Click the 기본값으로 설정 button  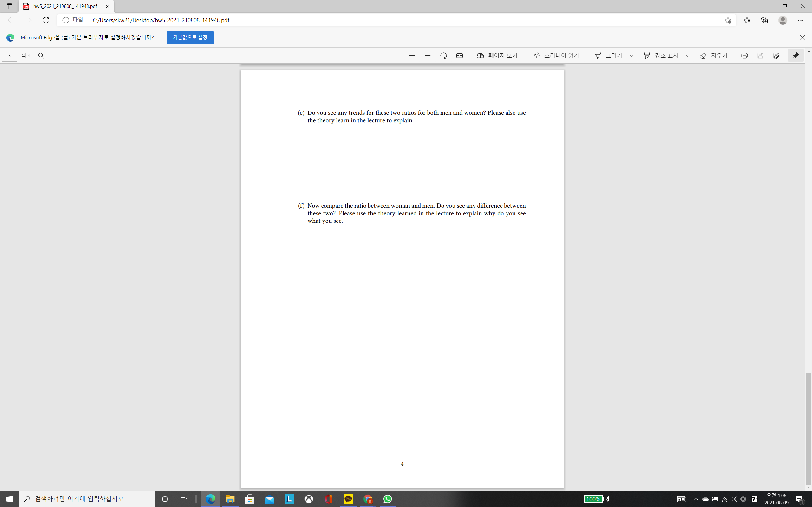(x=190, y=38)
